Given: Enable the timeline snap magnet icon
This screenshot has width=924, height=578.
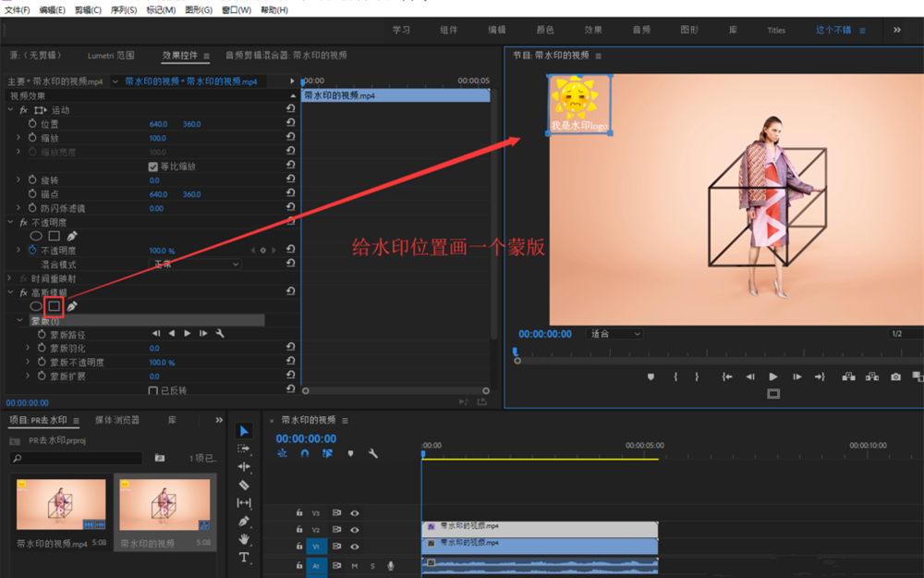Looking at the screenshot, I should click(x=305, y=453).
